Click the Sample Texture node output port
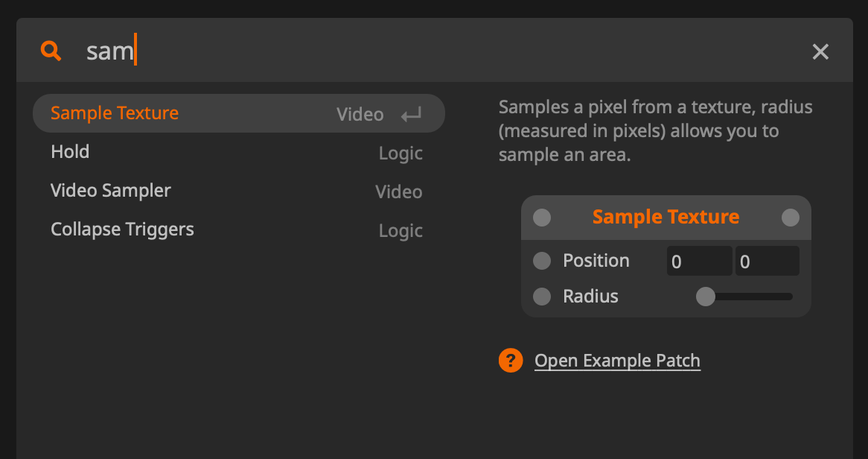 [791, 218]
